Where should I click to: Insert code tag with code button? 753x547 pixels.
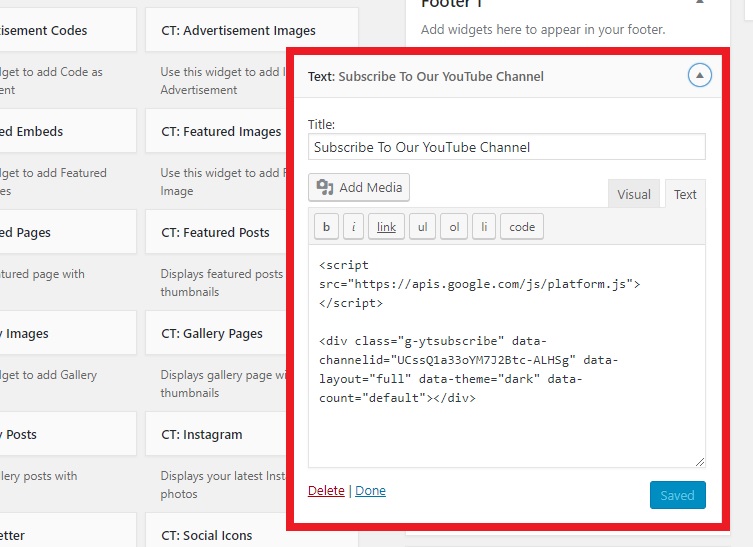click(522, 227)
